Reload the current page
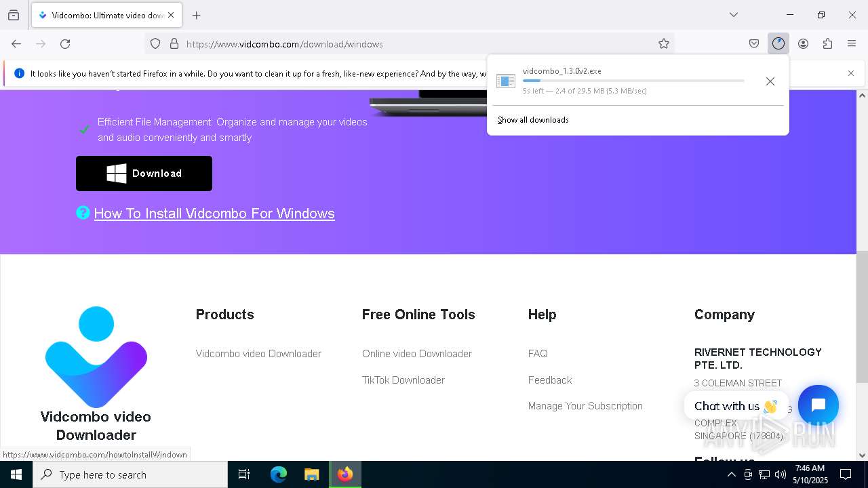868x488 pixels. click(65, 44)
